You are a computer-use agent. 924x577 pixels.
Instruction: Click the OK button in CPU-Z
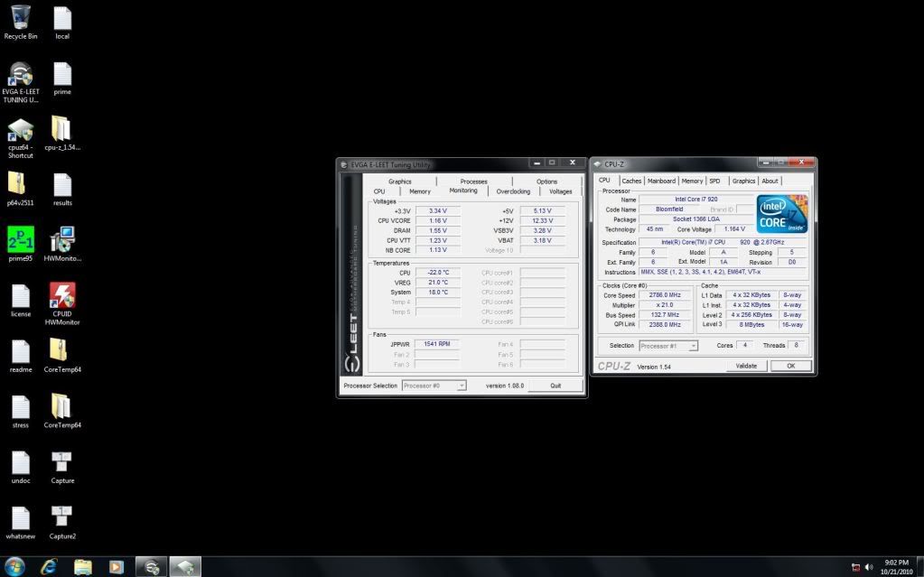tap(791, 366)
